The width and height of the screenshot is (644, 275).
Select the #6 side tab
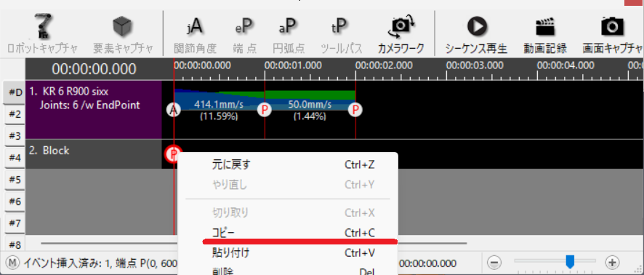[x=15, y=201]
